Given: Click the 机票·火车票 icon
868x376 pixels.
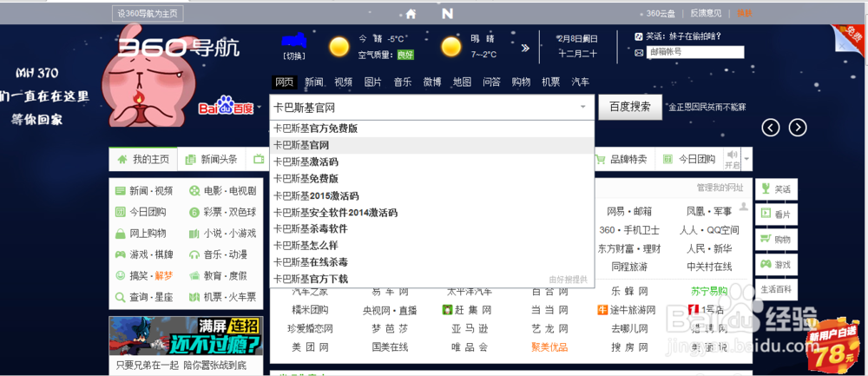Looking at the screenshot, I should click(194, 297).
